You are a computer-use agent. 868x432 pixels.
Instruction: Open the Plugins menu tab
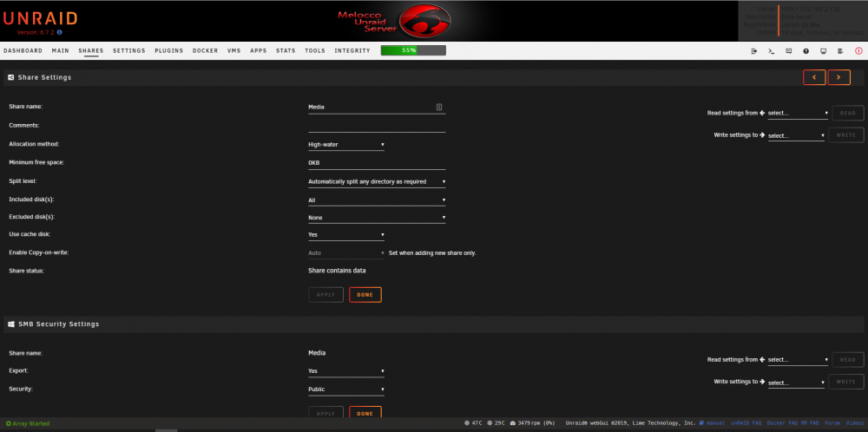tap(169, 51)
